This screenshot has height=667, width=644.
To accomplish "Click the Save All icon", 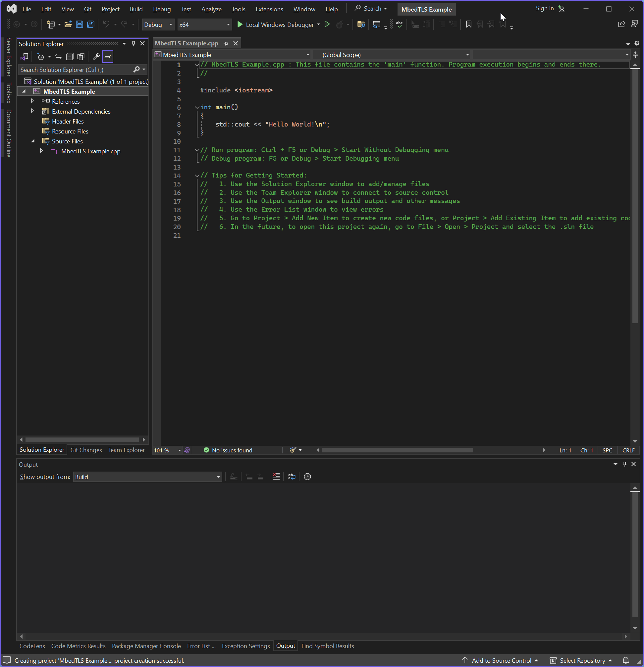I will [90, 24].
